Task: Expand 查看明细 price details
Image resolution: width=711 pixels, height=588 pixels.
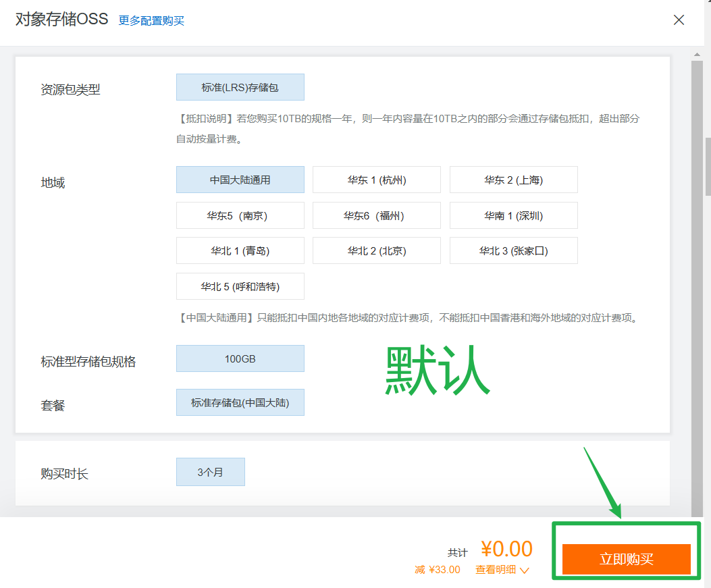Action: [502, 570]
